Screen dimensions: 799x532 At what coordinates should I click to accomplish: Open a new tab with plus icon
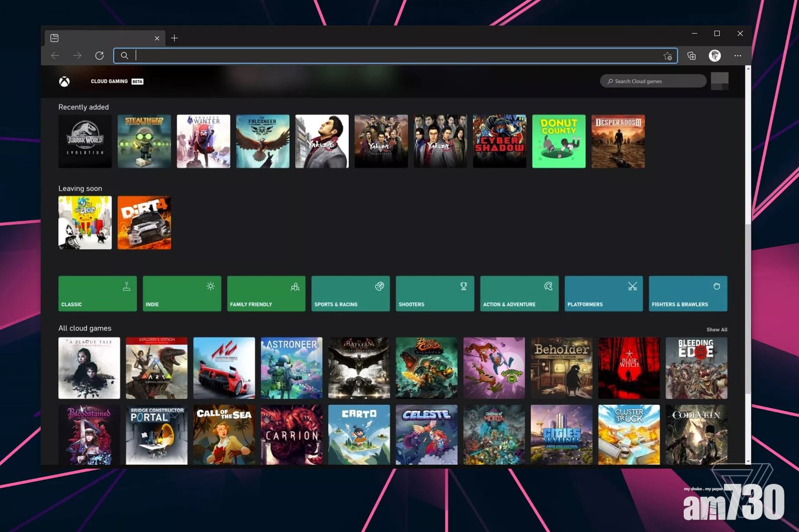[174, 38]
